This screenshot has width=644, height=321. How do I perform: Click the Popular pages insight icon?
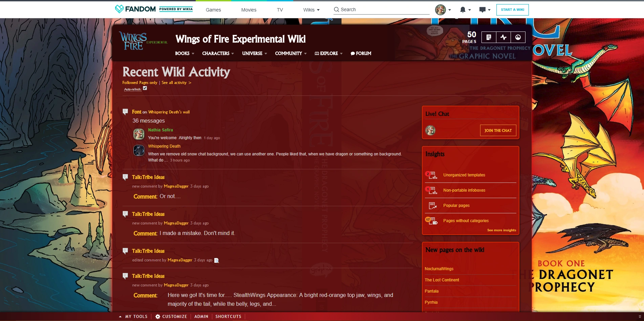point(432,206)
